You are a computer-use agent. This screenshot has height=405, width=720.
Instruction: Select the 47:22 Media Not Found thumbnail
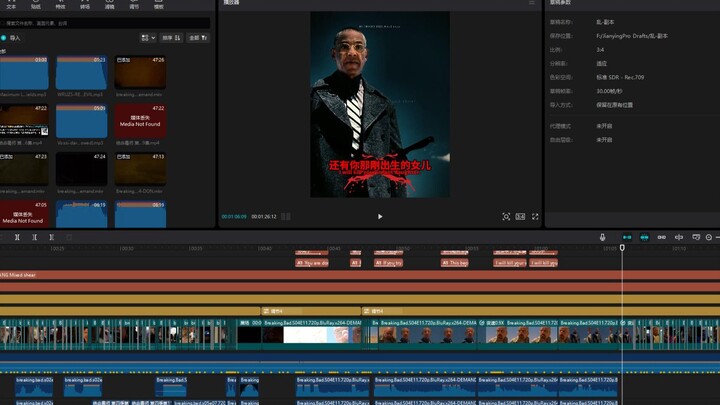click(x=140, y=121)
